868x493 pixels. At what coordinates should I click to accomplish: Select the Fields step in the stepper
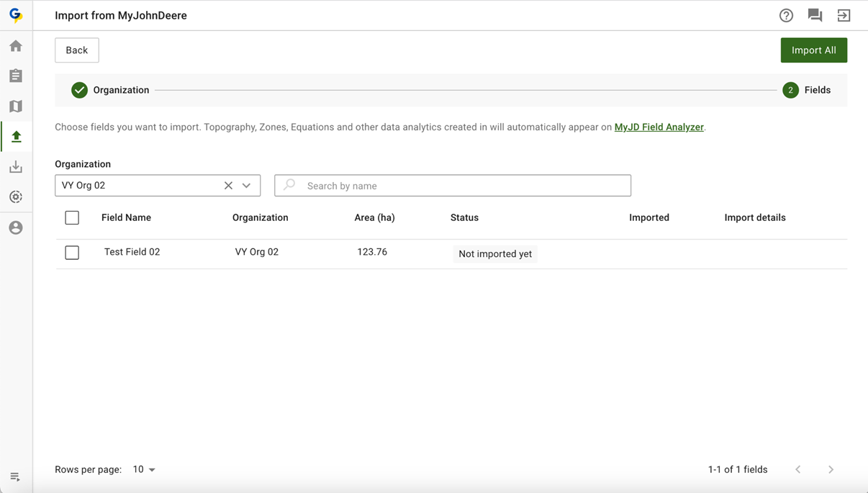point(807,90)
